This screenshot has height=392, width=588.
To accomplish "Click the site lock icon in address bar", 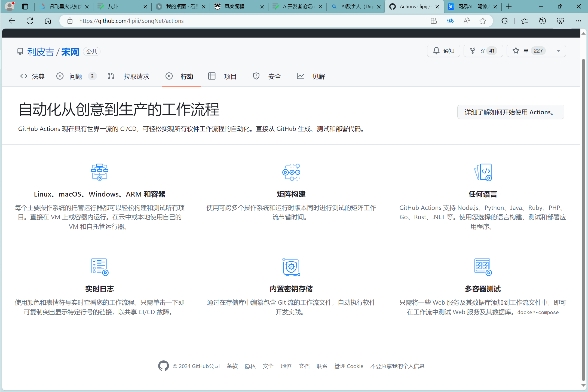I will (70, 21).
